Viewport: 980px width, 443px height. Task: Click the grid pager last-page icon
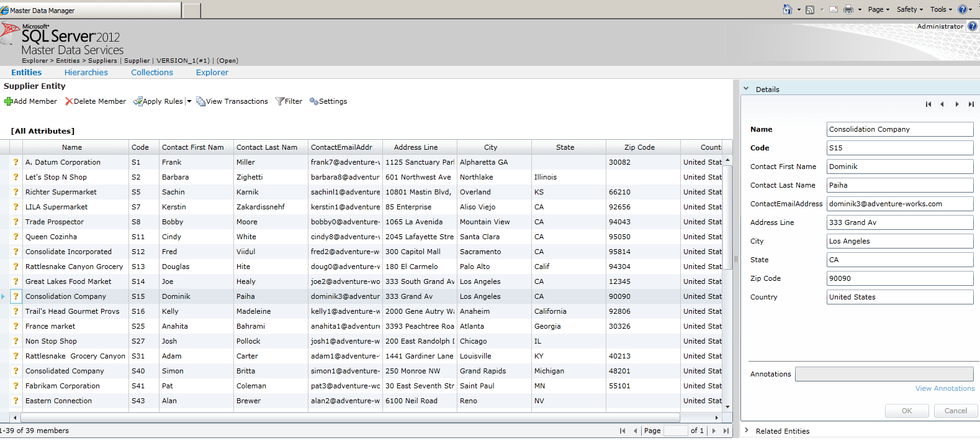click(x=726, y=431)
